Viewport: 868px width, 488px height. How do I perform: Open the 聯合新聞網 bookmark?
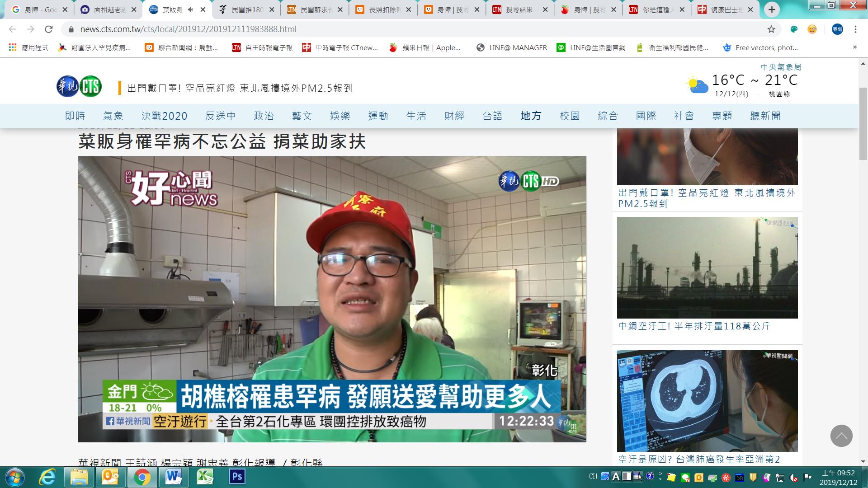pos(181,47)
